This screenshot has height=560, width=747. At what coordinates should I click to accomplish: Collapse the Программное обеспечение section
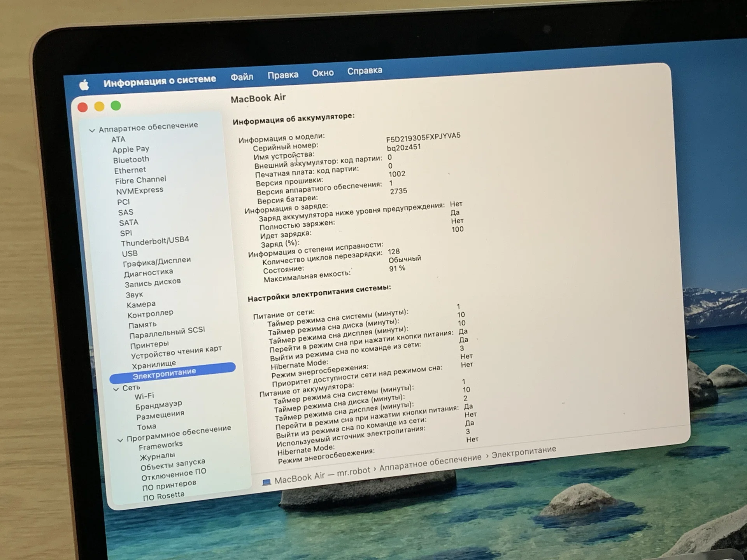120,440
